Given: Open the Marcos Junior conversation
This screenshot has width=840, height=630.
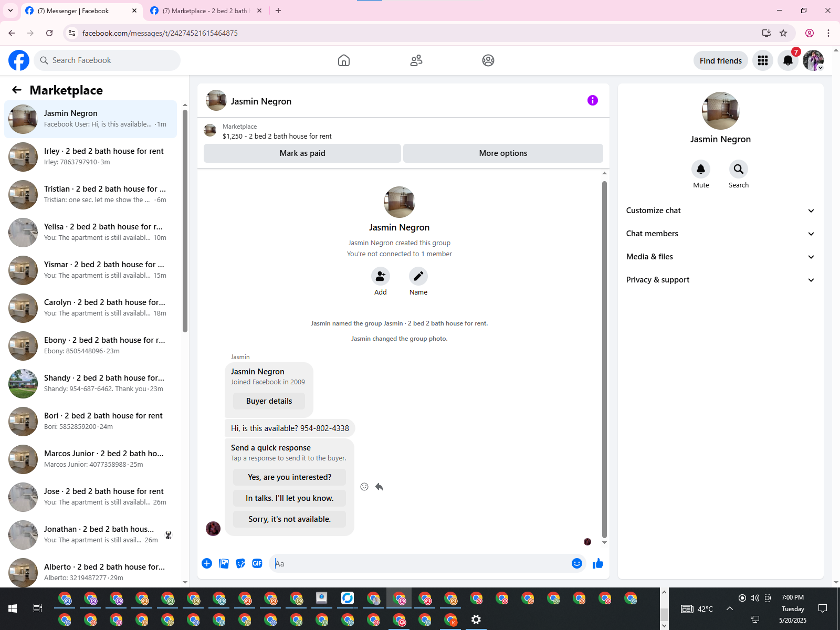Looking at the screenshot, I should pyautogui.click(x=90, y=459).
